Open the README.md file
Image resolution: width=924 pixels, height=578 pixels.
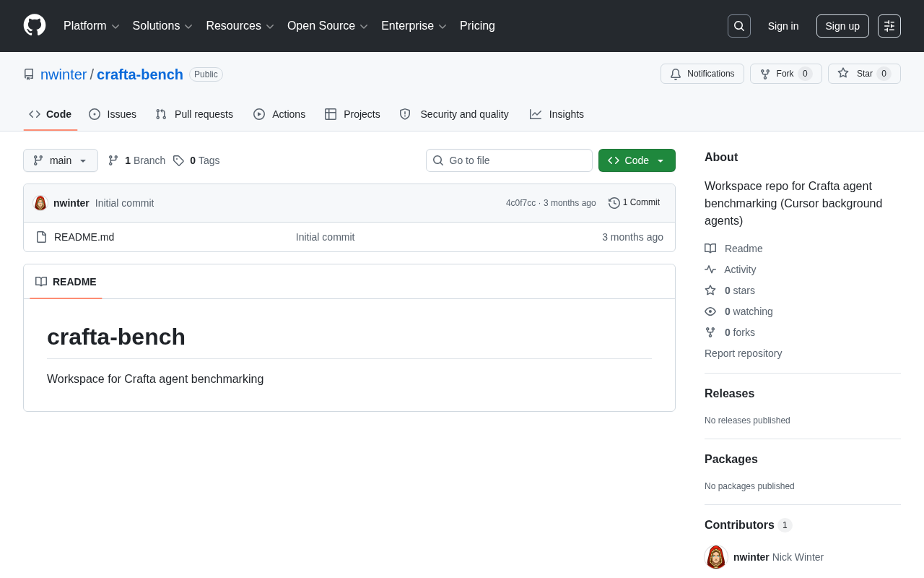click(x=84, y=237)
